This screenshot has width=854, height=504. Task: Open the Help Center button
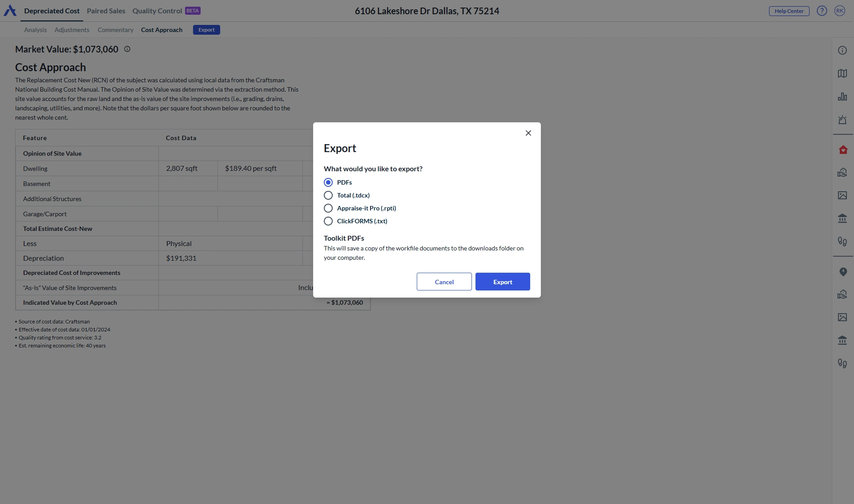click(x=789, y=11)
